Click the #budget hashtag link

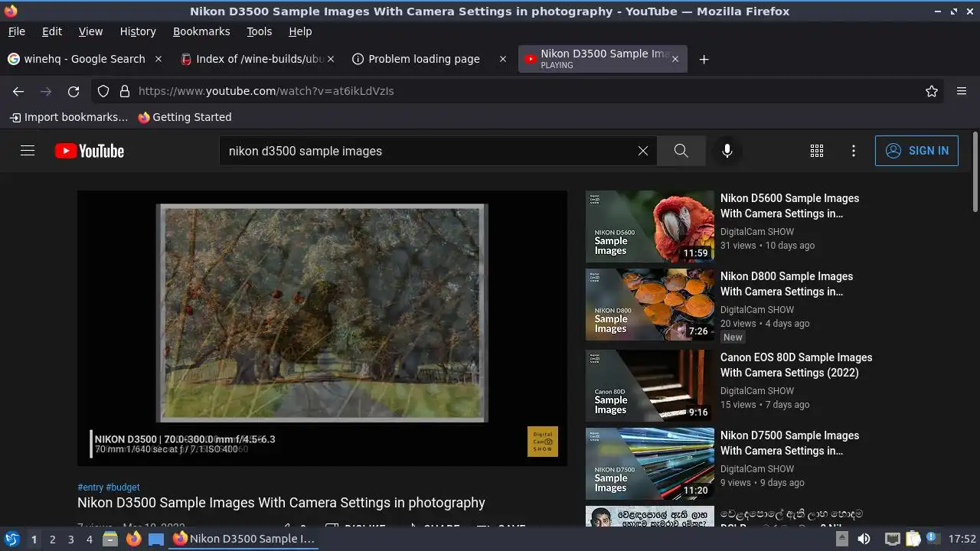pos(122,487)
